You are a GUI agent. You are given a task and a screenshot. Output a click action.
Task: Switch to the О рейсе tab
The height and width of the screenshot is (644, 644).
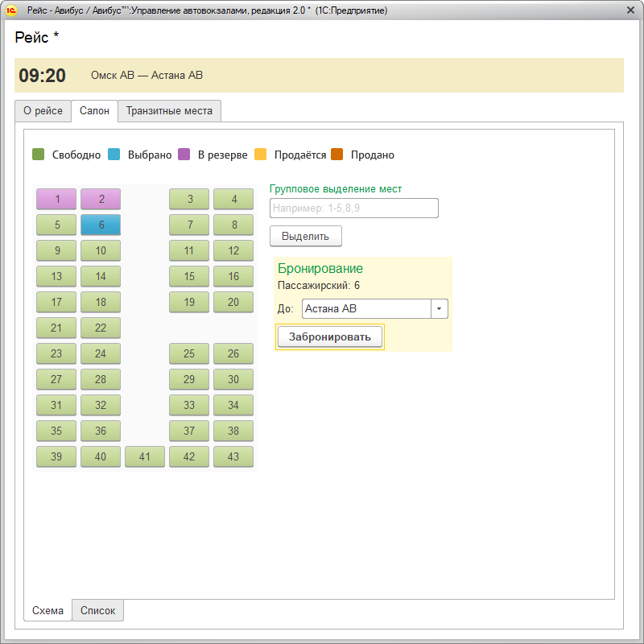point(43,111)
